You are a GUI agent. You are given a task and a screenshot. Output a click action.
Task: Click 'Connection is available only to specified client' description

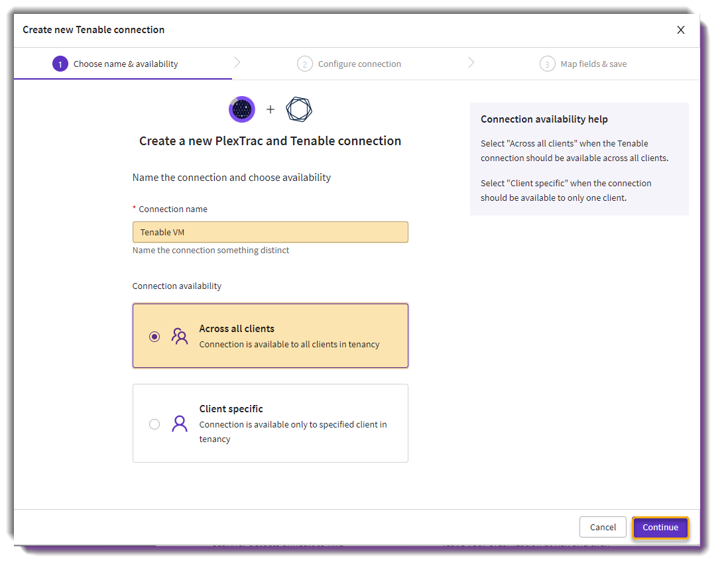tap(293, 431)
